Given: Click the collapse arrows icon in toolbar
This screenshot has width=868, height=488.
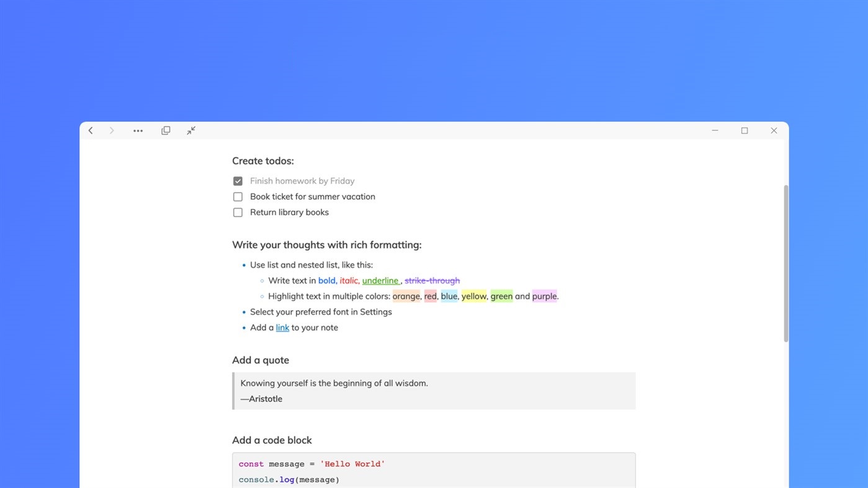Looking at the screenshot, I should [191, 130].
